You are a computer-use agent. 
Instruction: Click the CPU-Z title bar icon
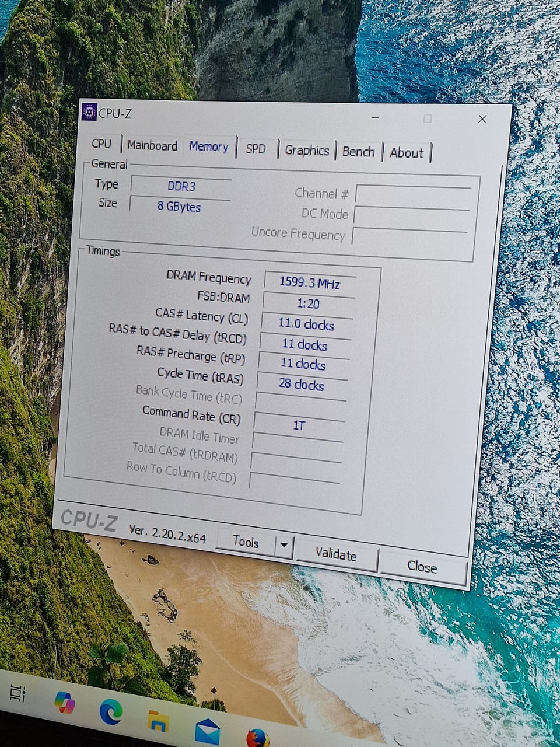point(89,111)
